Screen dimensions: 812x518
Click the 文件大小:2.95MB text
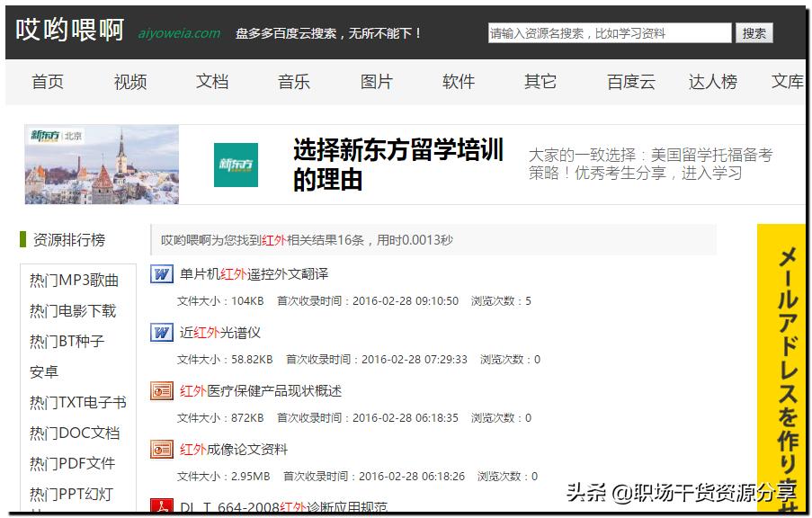point(223,477)
